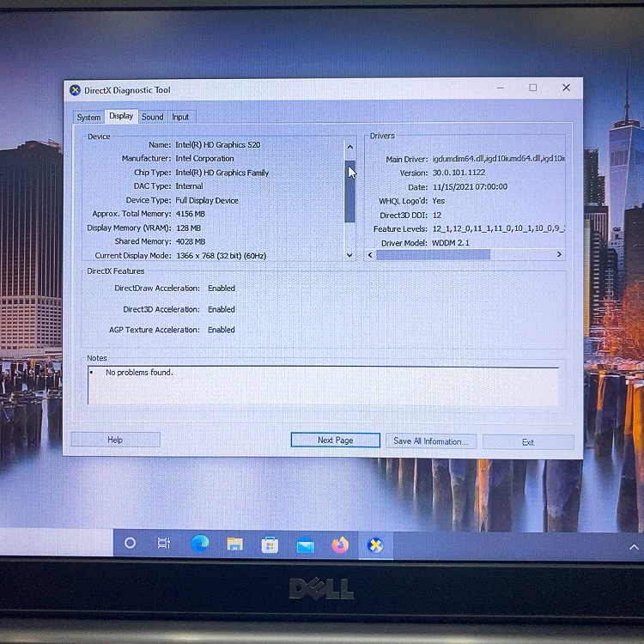Screen dimensions: 644x644
Task: Open Microsoft Store from the taskbar
Action: pos(270,544)
